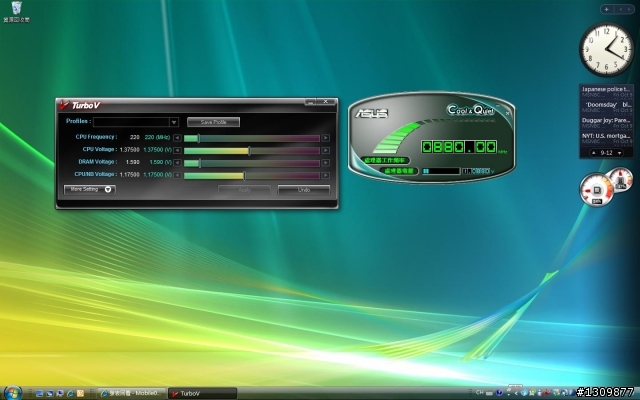Click the CPU Frequency slider handle

(x=199, y=138)
